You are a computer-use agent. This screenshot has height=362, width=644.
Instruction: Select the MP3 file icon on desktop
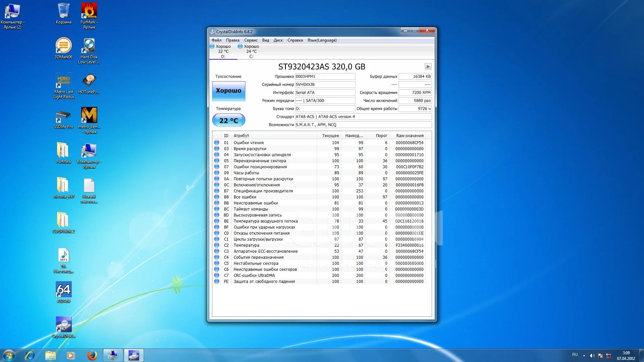coord(63,260)
